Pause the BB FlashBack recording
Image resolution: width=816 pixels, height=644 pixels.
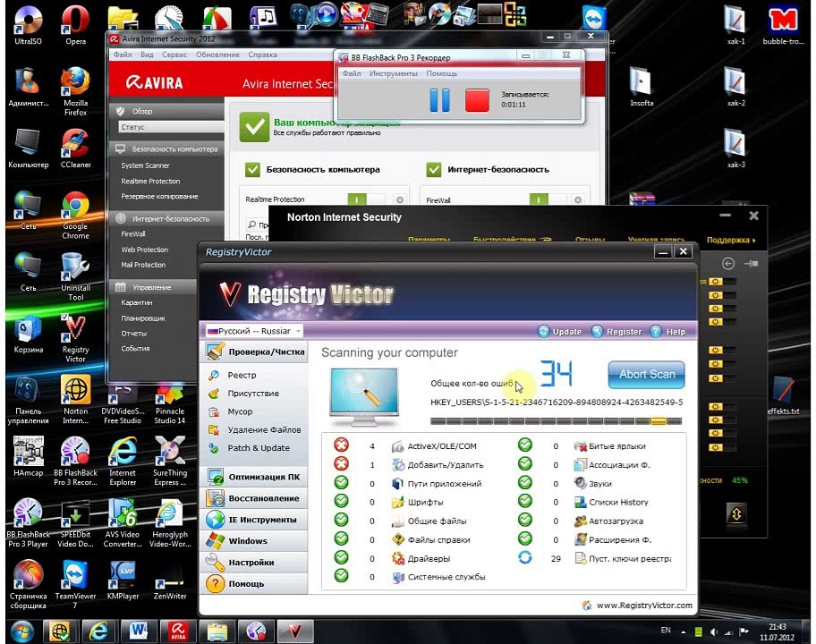tap(439, 100)
